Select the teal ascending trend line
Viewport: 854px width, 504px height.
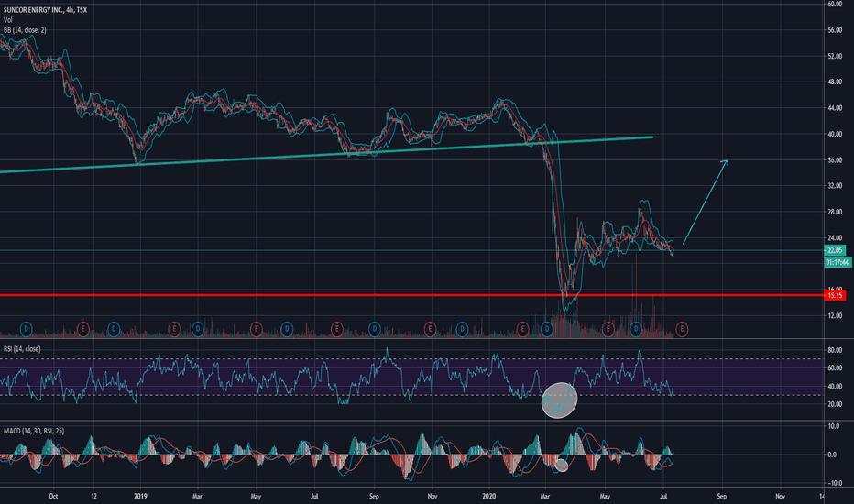(327, 155)
